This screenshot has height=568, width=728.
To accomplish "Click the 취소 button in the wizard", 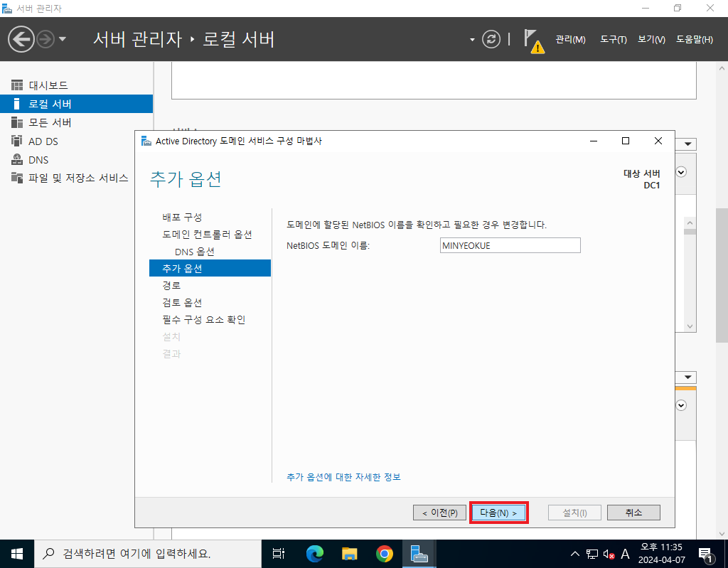I will [x=633, y=513].
